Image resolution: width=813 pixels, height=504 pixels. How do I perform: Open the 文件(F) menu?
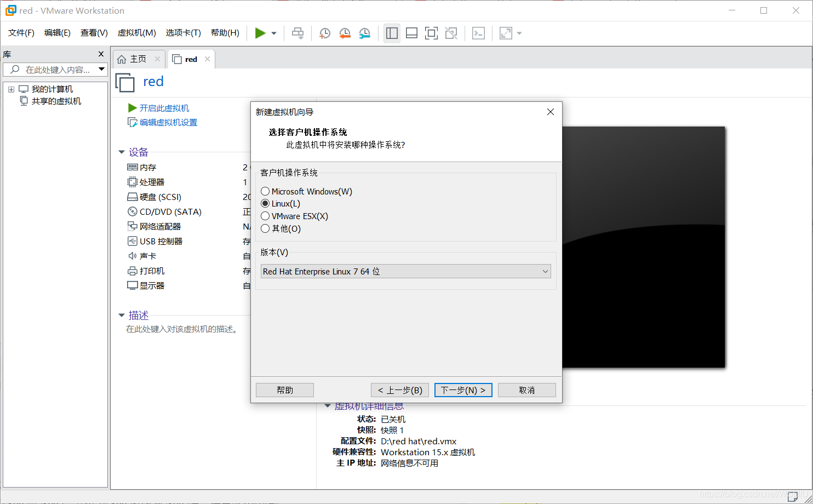click(21, 33)
